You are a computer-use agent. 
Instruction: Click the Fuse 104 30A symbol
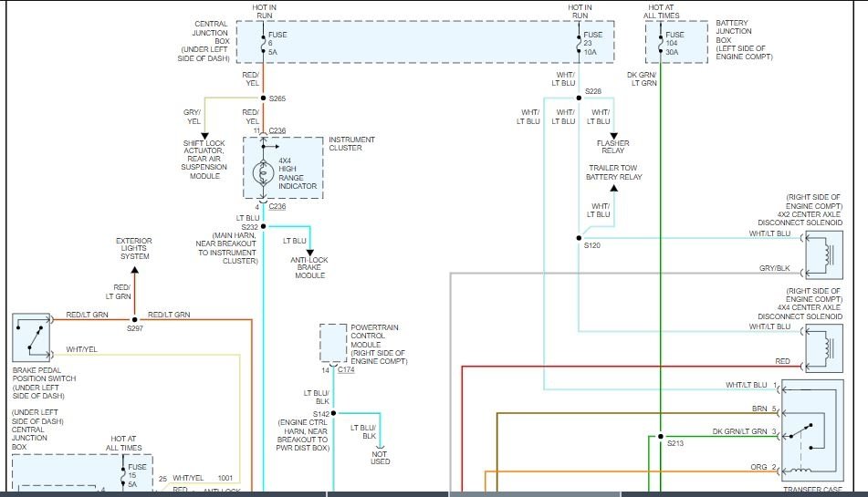point(661,43)
